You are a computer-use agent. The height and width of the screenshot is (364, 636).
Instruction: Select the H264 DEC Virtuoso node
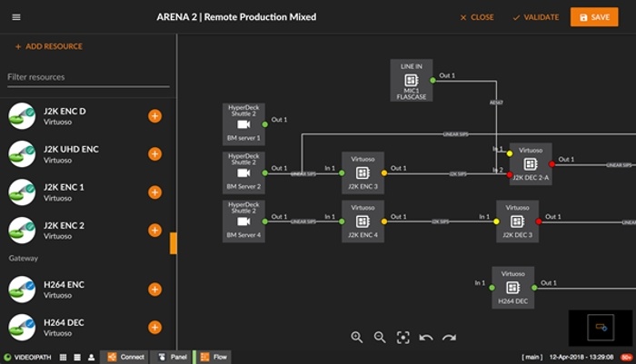(x=513, y=288)
